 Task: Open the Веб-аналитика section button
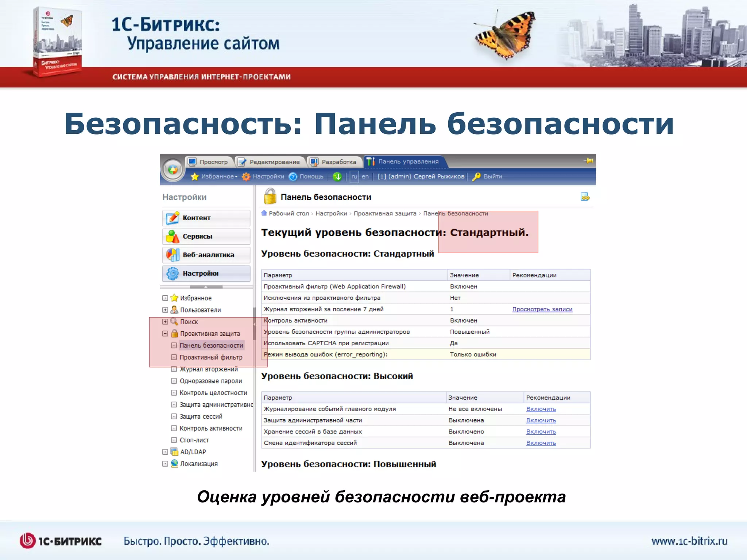[x=206, y=255]
